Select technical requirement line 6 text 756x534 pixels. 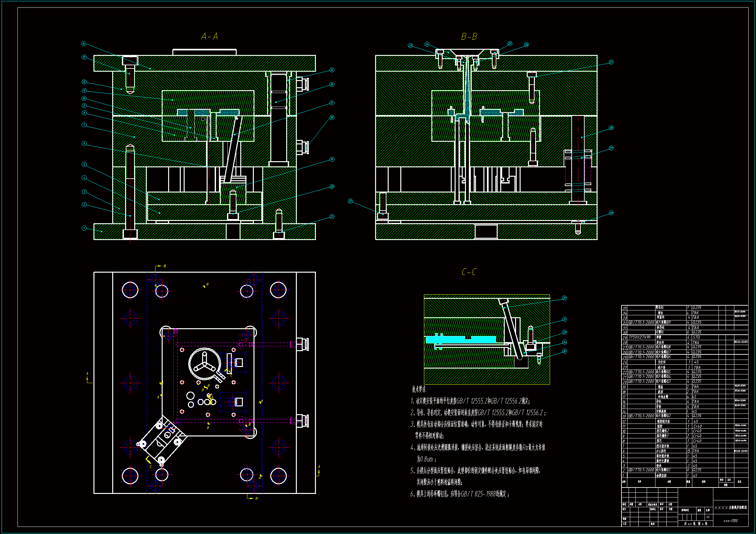[460, 494]
